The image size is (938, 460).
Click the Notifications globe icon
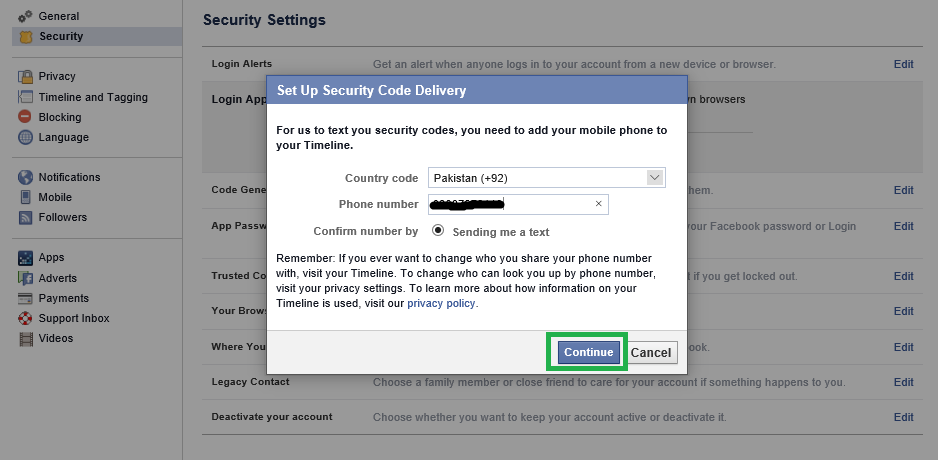point(26,178)
